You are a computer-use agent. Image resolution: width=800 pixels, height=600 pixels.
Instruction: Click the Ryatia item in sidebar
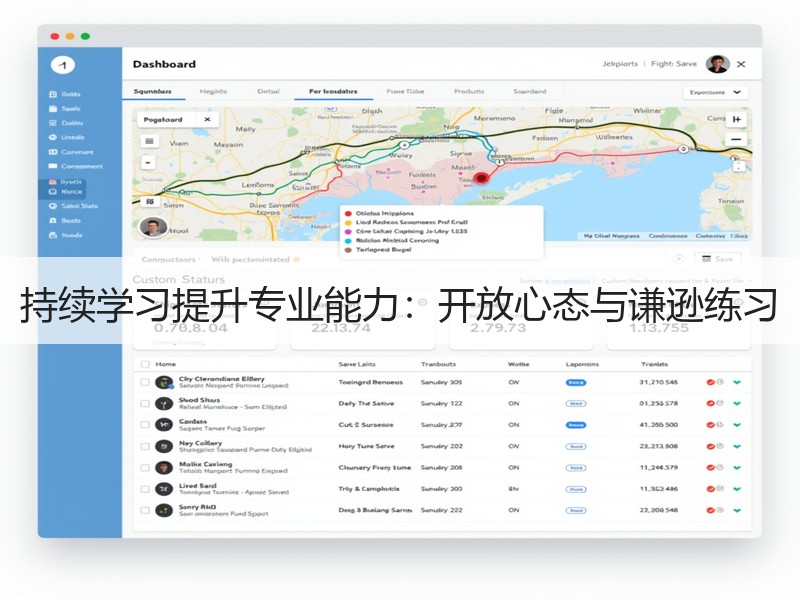pyautogui.click(x=66, y=182)
